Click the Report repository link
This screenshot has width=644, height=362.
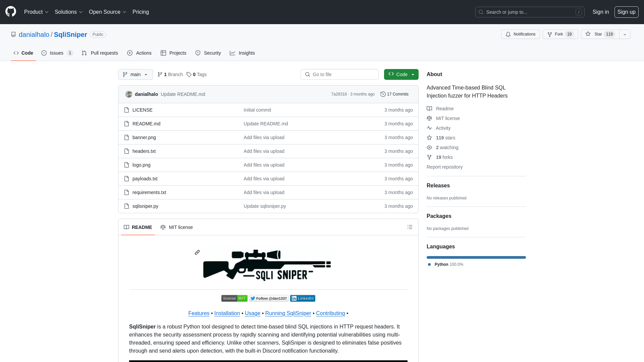pyautogui.click(x=444, y=167)
